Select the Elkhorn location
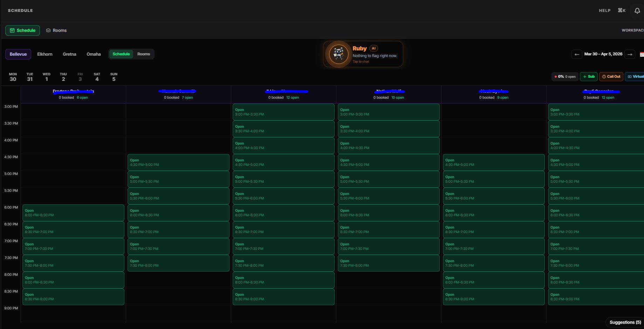This screenshot has height=329, width=644. click(44, 54)
